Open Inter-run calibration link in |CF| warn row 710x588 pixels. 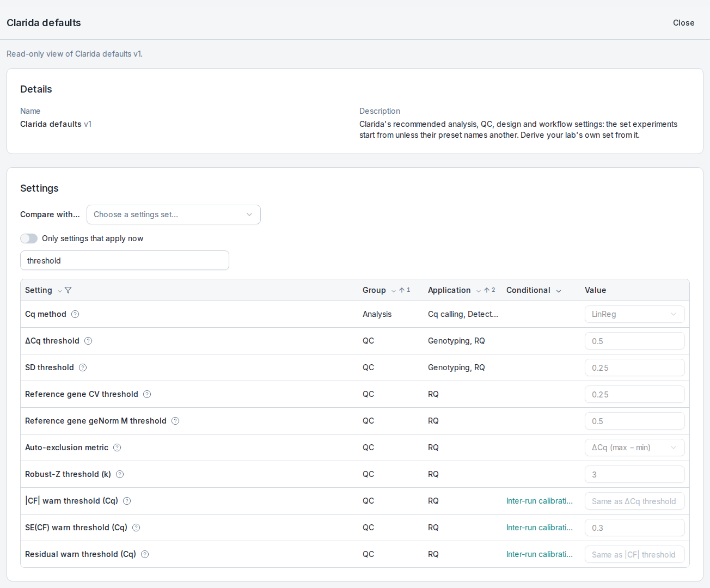(540, 501)
